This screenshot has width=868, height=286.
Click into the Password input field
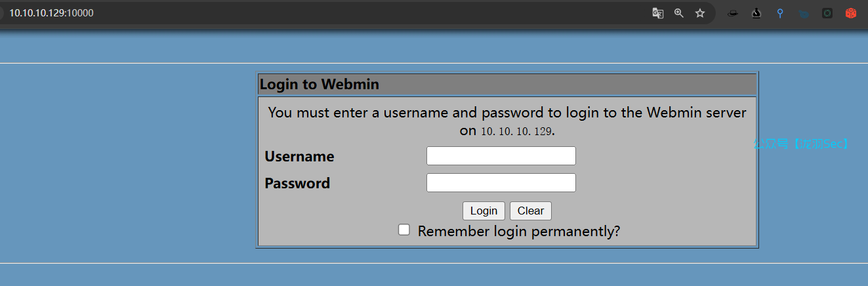point(501,183)
